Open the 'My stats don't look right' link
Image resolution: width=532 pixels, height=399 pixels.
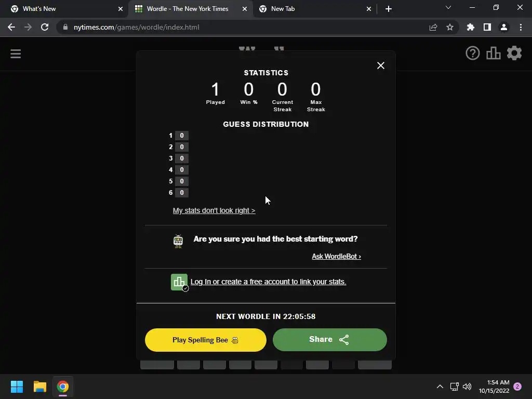click(214, 211)
